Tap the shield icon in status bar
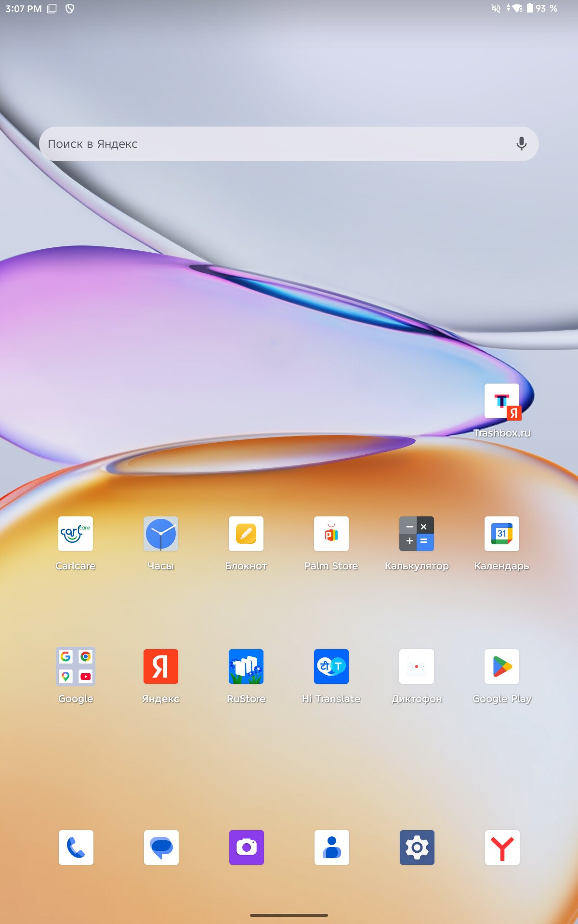This screenshot has height=924, width=578. point(70,8)
